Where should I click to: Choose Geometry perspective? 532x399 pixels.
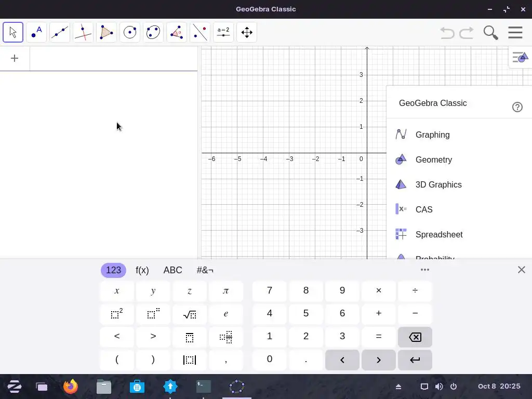[x=459, y=159]
